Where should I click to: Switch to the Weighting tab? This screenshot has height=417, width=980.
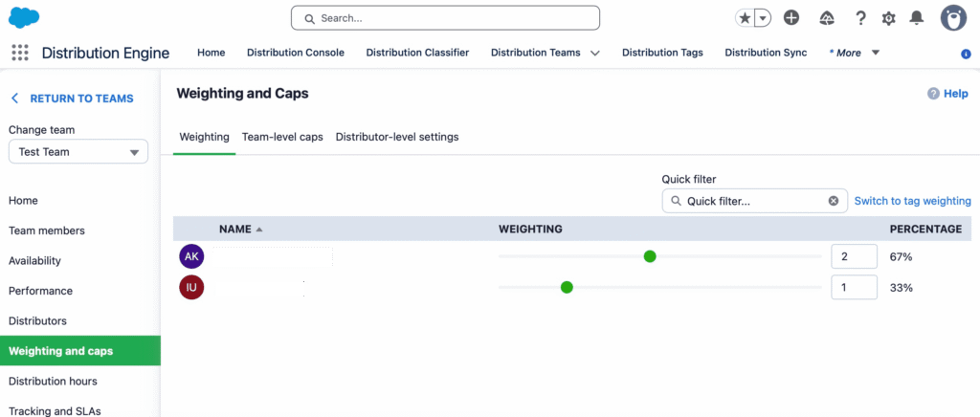205,137
